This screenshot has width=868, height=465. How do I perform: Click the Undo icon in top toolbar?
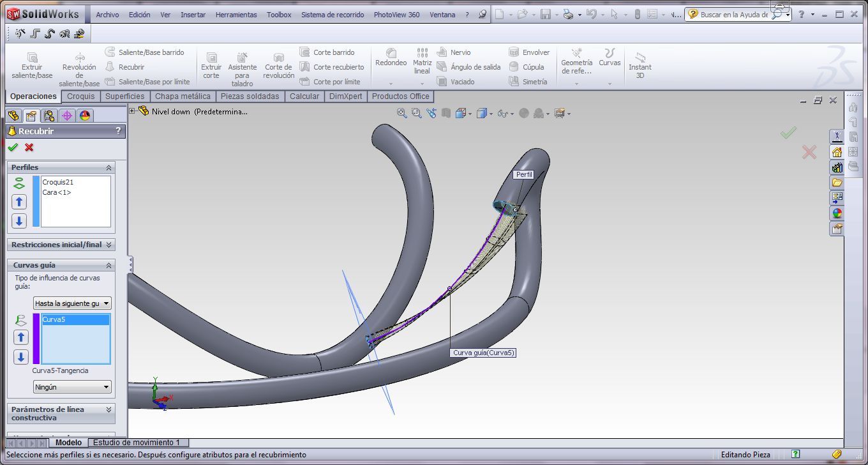pos(591,14)
